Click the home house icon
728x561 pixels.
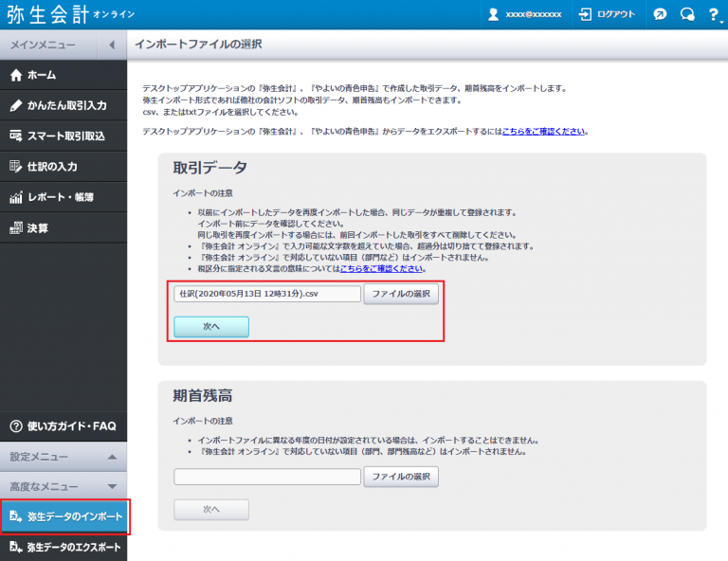pos(16,75)
